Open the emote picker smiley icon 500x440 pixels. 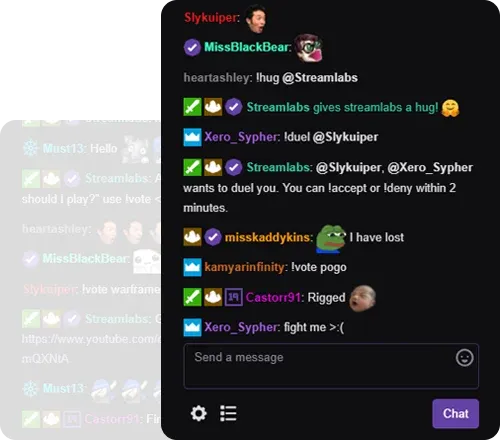pos(464,358)
